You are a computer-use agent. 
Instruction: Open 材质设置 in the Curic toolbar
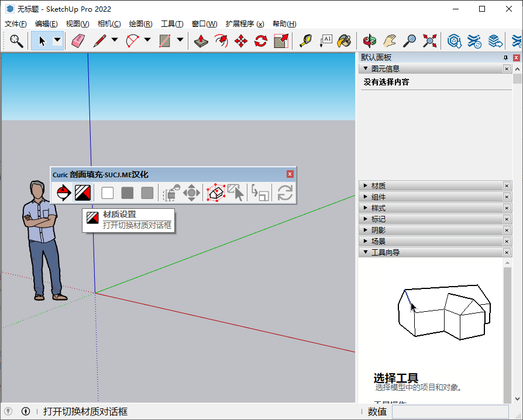82,192
